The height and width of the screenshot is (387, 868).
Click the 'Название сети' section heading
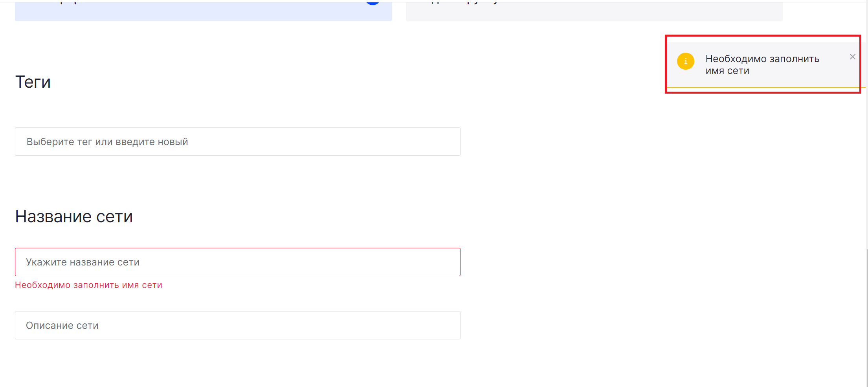click(x=74, y=216)
